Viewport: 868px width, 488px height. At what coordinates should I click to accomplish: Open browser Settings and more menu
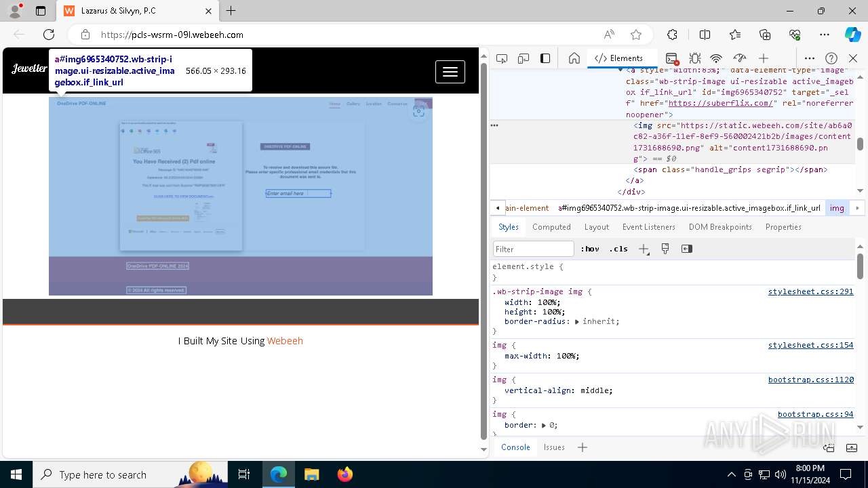pos(825,35)
